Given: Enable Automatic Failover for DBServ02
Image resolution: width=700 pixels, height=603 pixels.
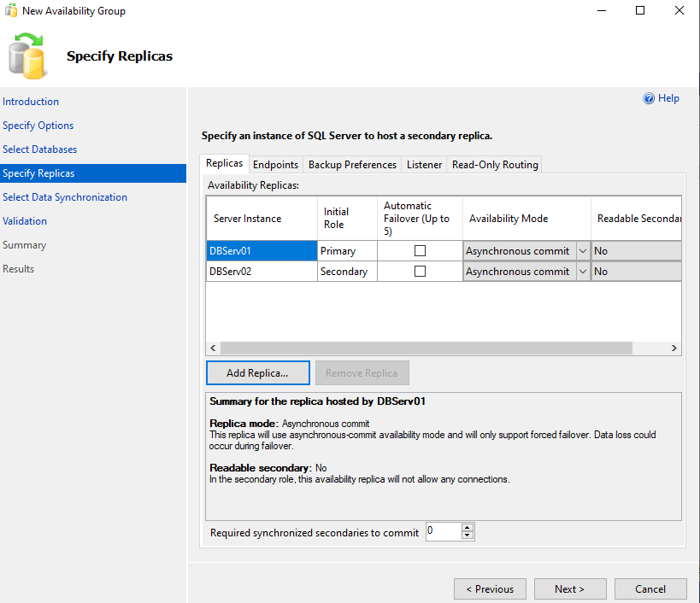Looking at the screenshot, I should [420, 272].
